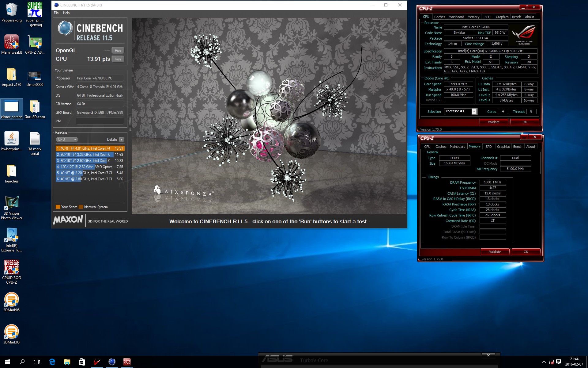The height and width of the screenshot is (368, 588).
Task: Launch 3DMark05 from the desktop
Action: 12,302
